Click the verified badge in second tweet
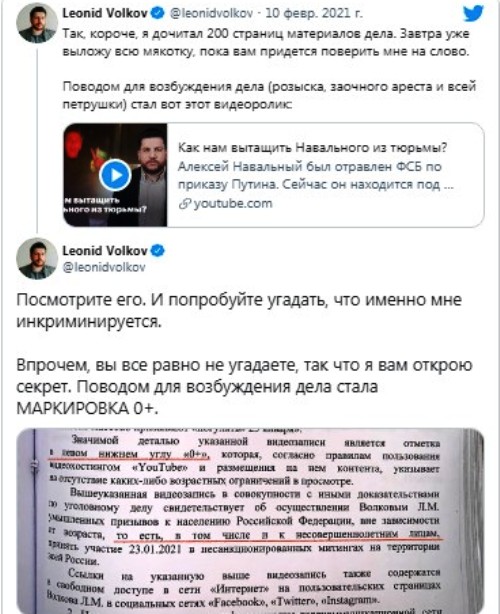 pyautogui.click(x=158, y=251)
